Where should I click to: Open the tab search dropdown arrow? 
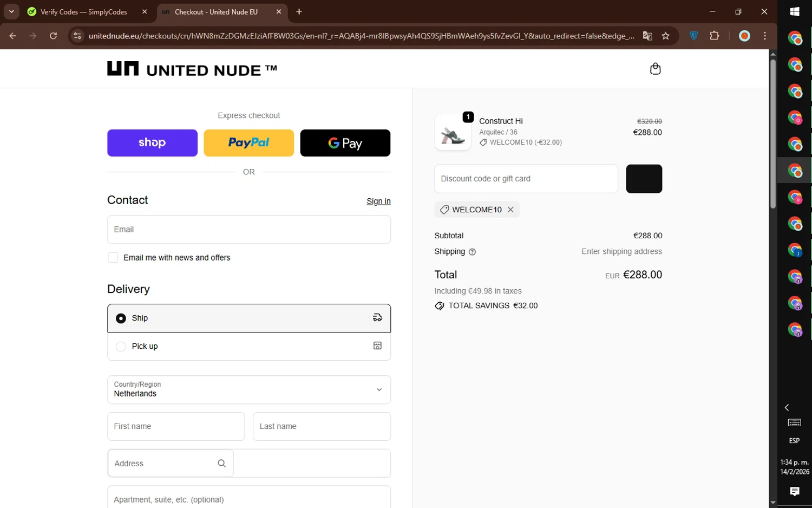[11, 11]
